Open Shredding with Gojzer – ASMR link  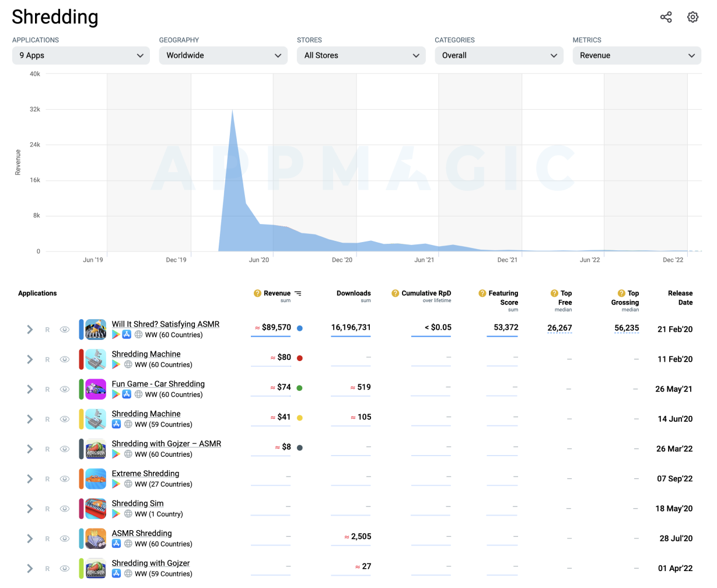(x=166, y=444)
